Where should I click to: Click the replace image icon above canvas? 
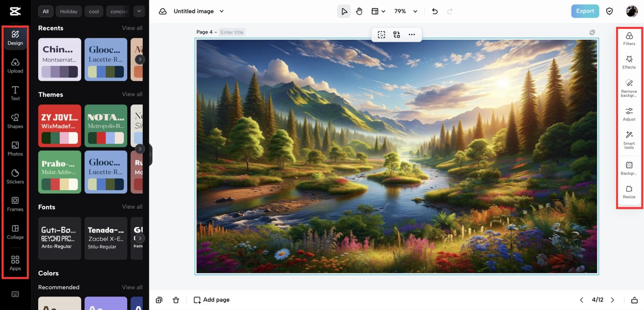[x=396, y=34]
